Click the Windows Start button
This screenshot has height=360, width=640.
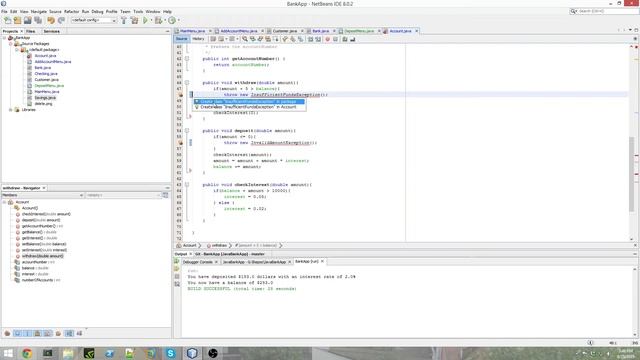[8, 353]
